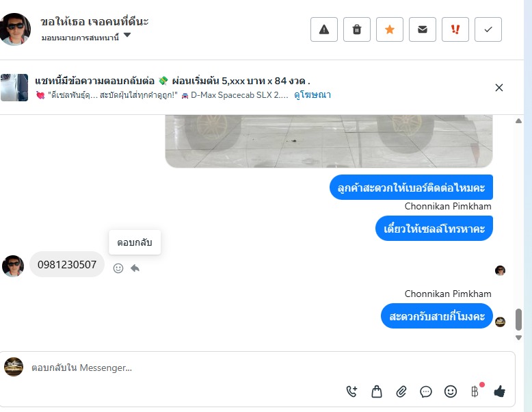Click the chat scroll down arrow
The width and height of the screenshot is (532, 412).
coord(518,337)
